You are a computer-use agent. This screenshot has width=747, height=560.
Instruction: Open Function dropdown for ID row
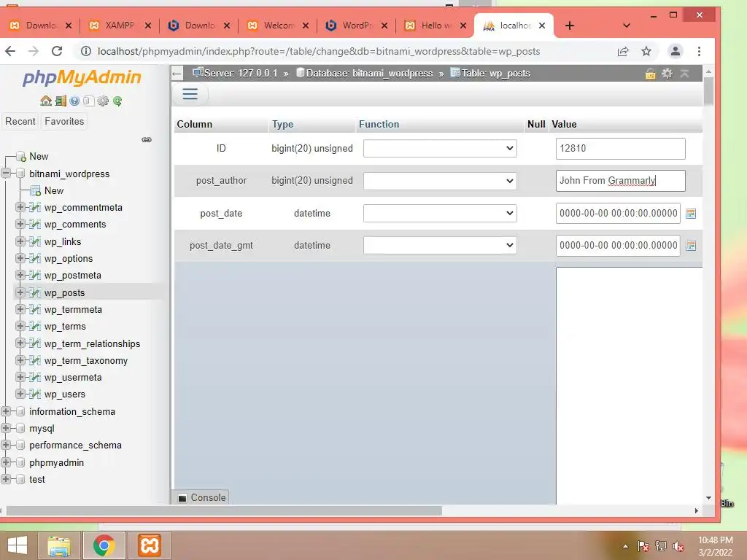point(440,149)
